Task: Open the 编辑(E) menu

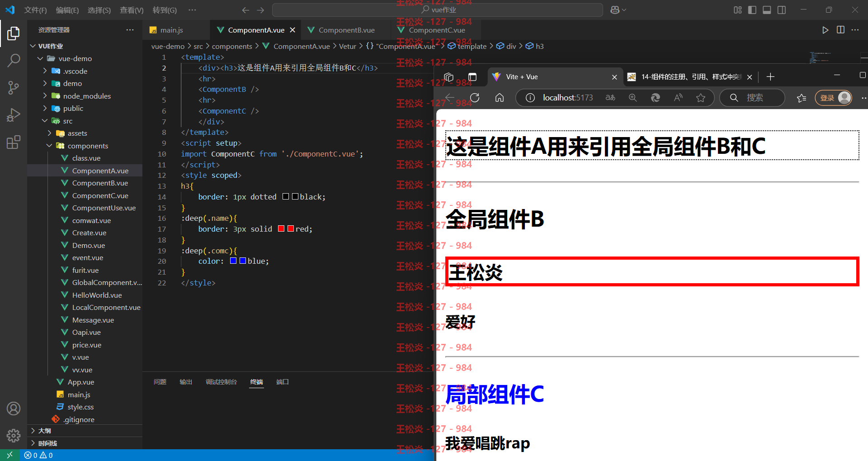Action: point(67,10)
